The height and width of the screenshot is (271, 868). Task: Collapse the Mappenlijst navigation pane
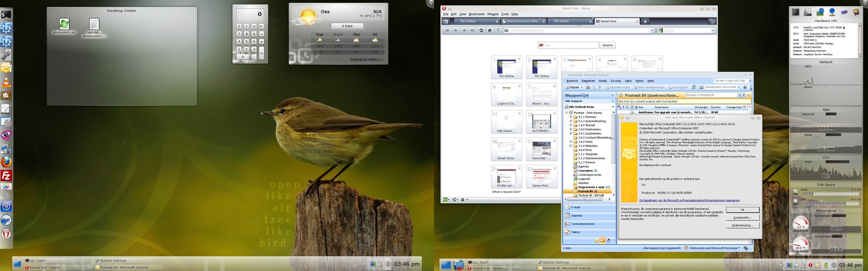click(613, 95)
